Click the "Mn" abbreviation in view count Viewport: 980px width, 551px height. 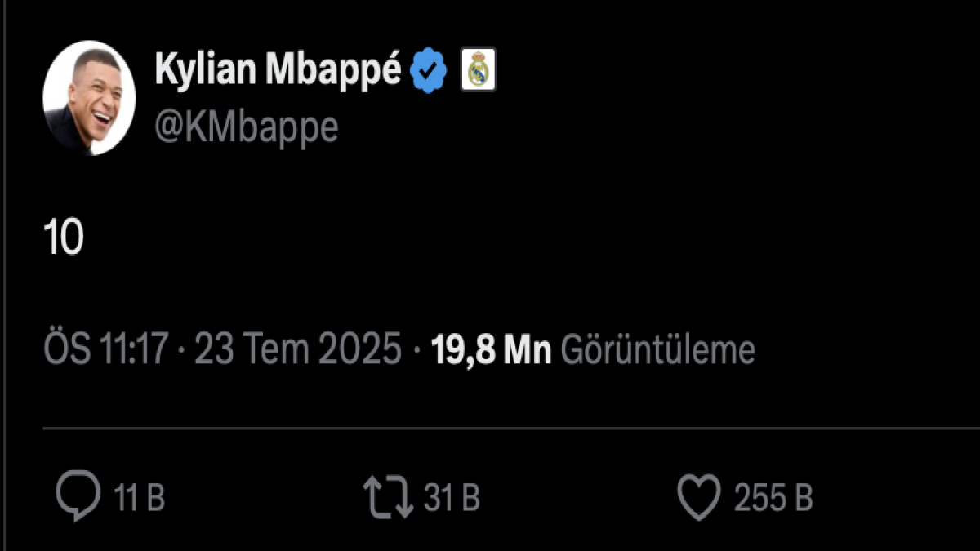coord(527,351)
